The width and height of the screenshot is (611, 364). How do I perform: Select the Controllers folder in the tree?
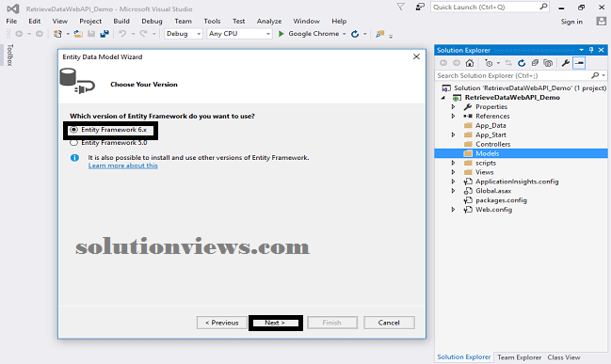pos(492,144)
